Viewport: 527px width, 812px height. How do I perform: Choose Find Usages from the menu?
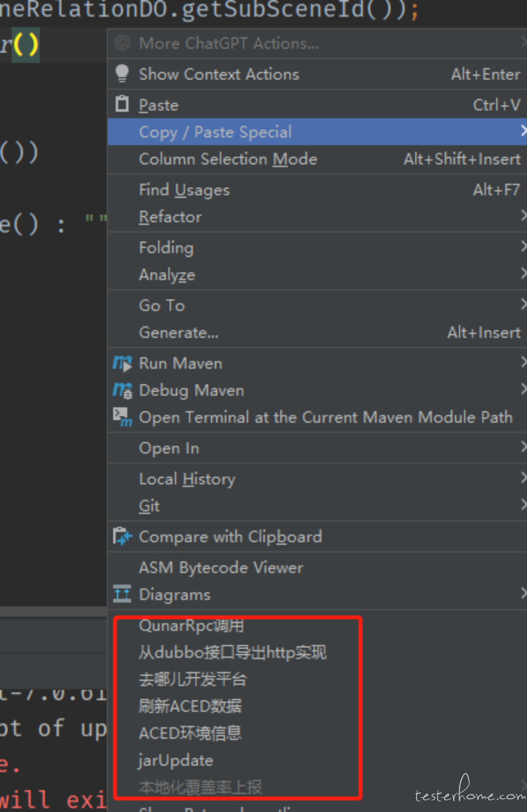[x=184, y=190]
